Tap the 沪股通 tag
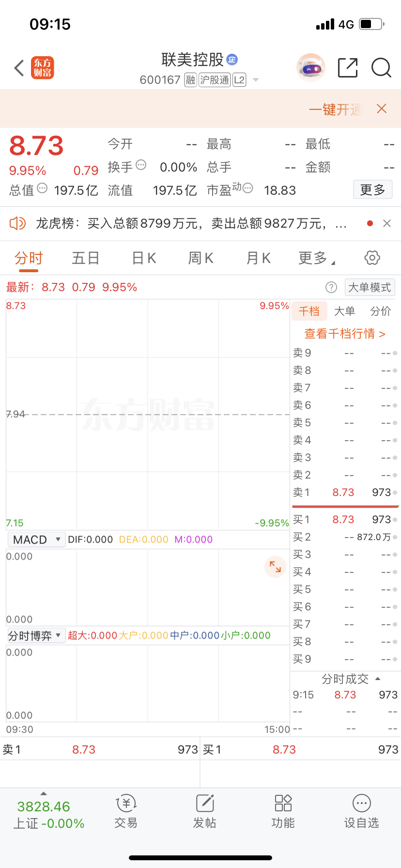 pyautogui.click(x=214, y=80)
